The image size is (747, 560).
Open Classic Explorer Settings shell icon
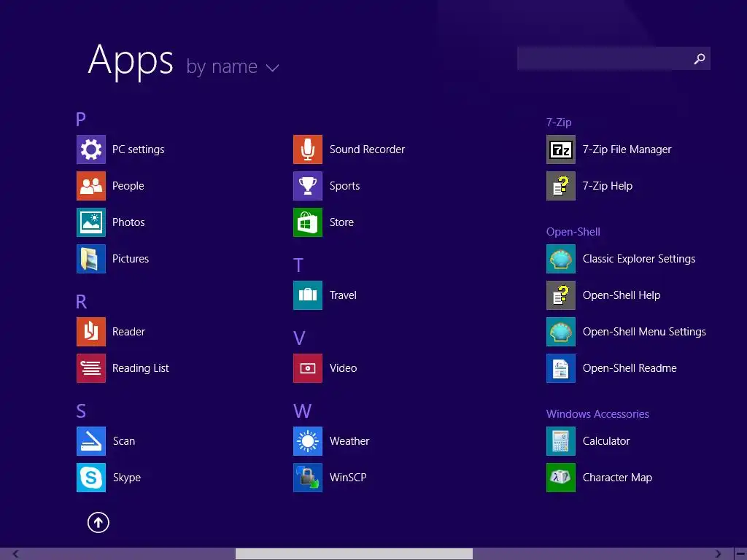click(x=561, y=259)
